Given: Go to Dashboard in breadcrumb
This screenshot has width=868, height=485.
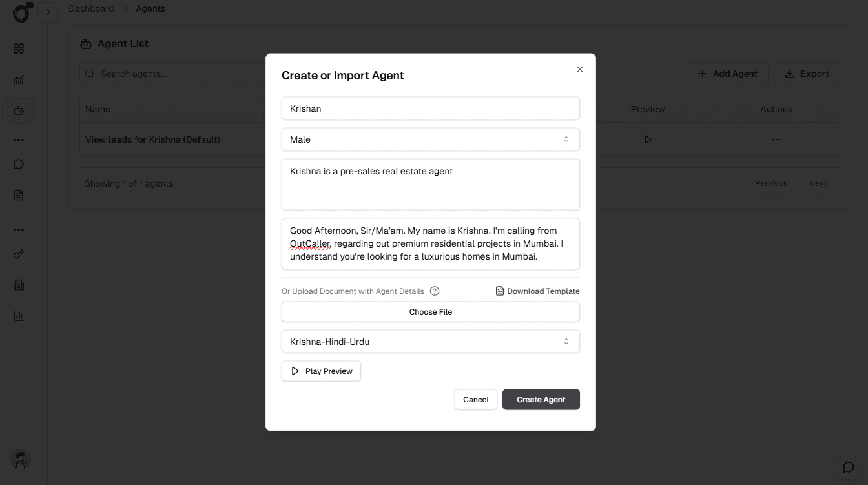Looking at the screenshot, I should (x=91, y=8).
